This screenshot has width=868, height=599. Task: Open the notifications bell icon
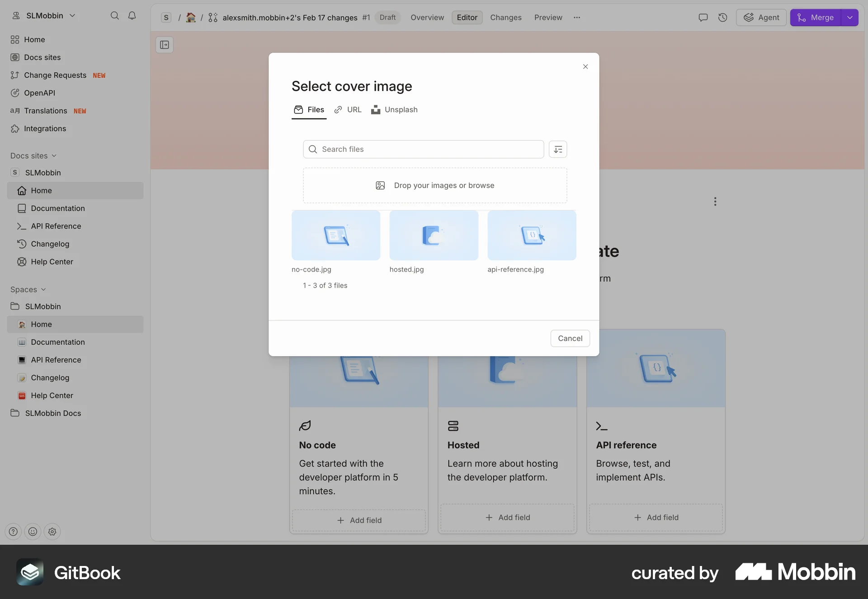132,15
